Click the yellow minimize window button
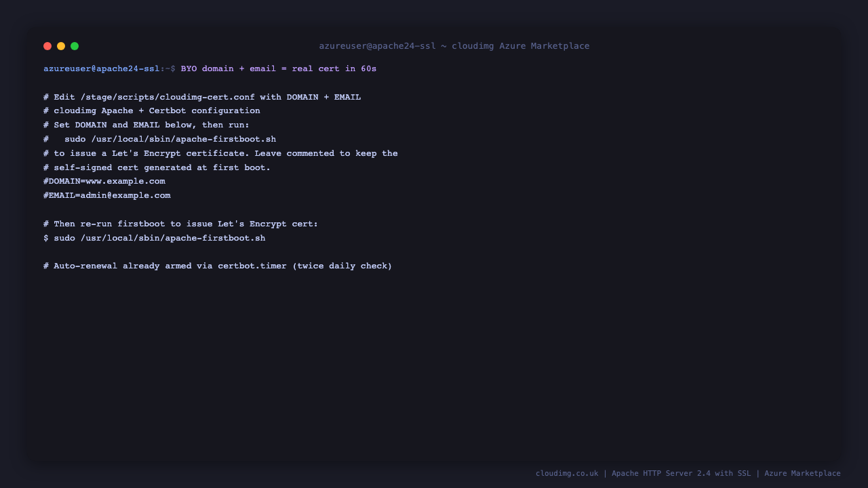The height and width of the screenshot is (488, 868). click(x=61, y=46)
